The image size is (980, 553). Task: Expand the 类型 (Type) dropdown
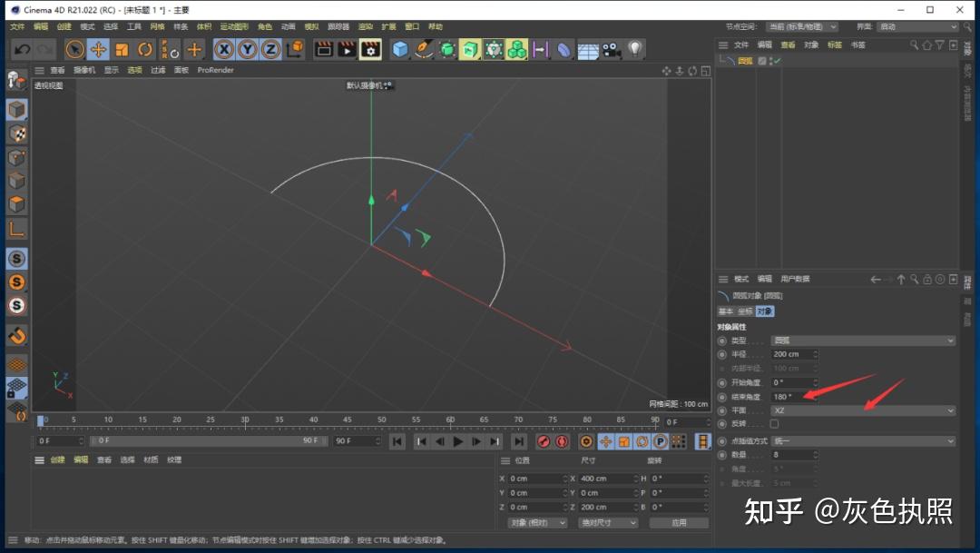863,341
